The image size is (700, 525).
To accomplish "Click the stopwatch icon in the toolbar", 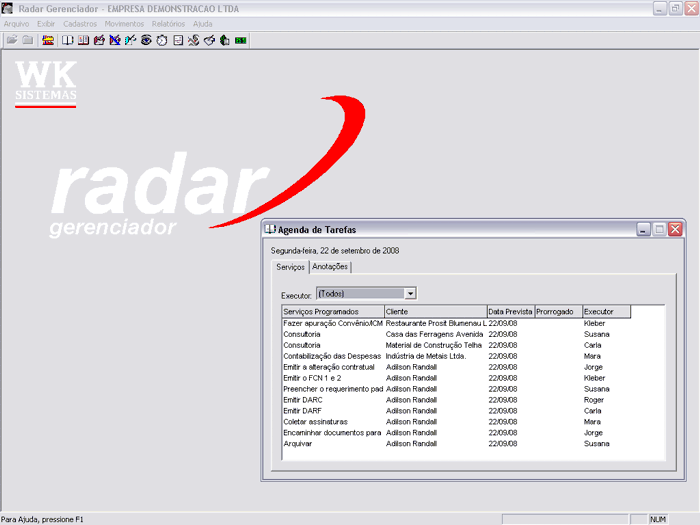I will 162,40.
